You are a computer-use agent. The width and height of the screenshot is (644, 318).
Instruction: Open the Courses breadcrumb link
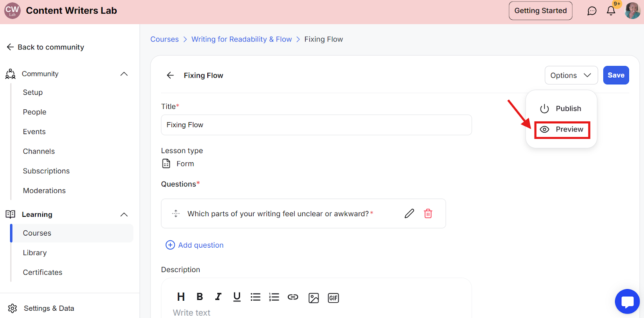pyautogui.click(x=165, y=39)
